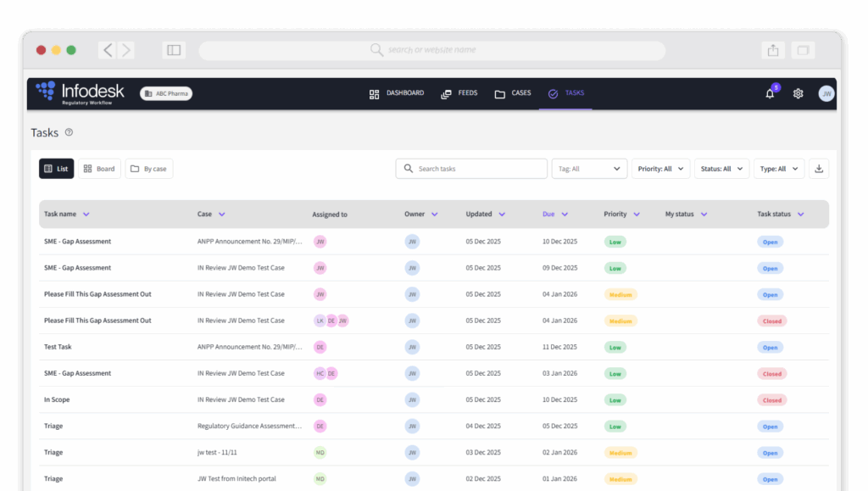Expand the Tag: All dropdown
Viewport: 868px width, 491px height.
tap(589, 169)
